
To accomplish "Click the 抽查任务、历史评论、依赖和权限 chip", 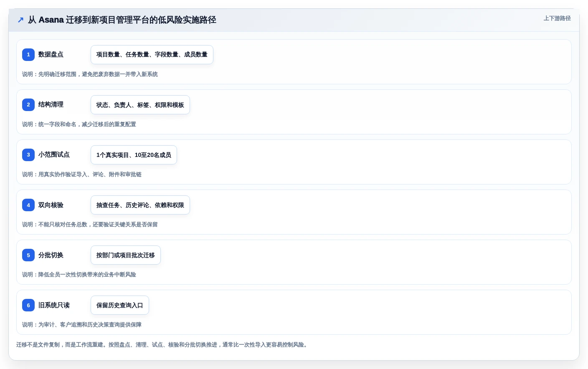I will pos(140,205).
